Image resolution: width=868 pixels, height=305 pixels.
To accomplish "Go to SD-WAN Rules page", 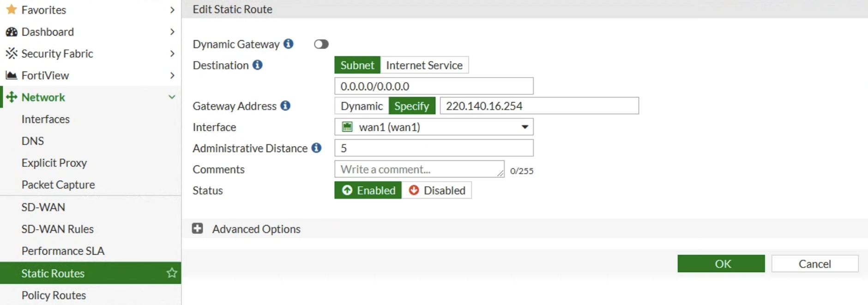I will click(57, 229).
